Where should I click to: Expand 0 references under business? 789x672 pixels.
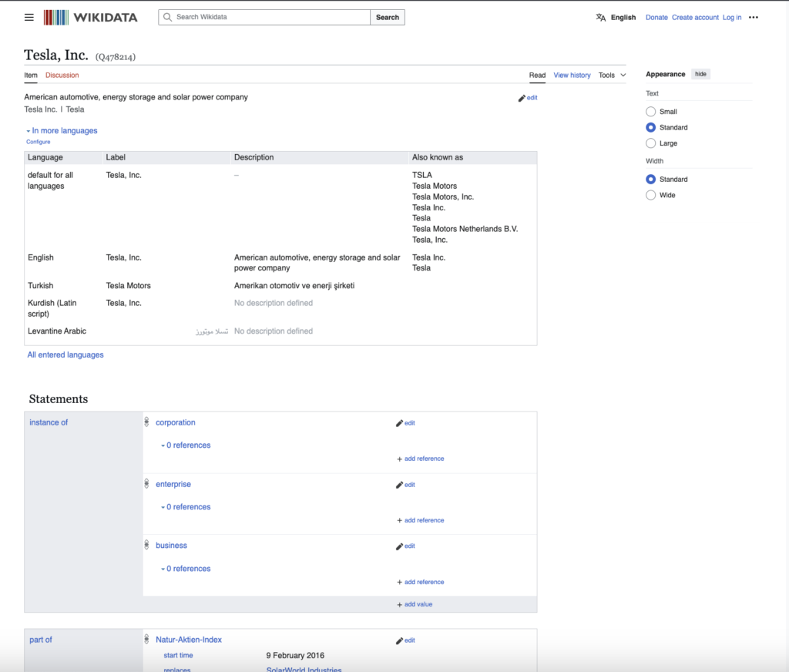click(186, 568)
